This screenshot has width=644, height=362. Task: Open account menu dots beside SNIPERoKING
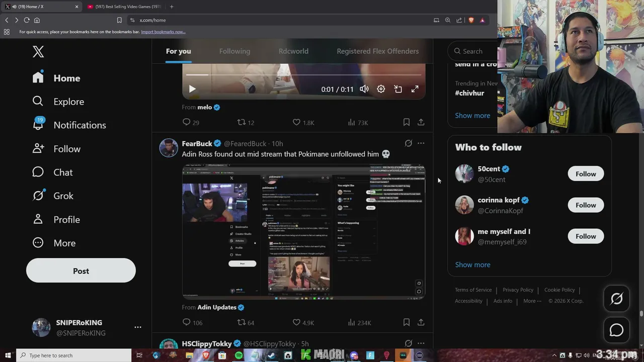[138, 327]
